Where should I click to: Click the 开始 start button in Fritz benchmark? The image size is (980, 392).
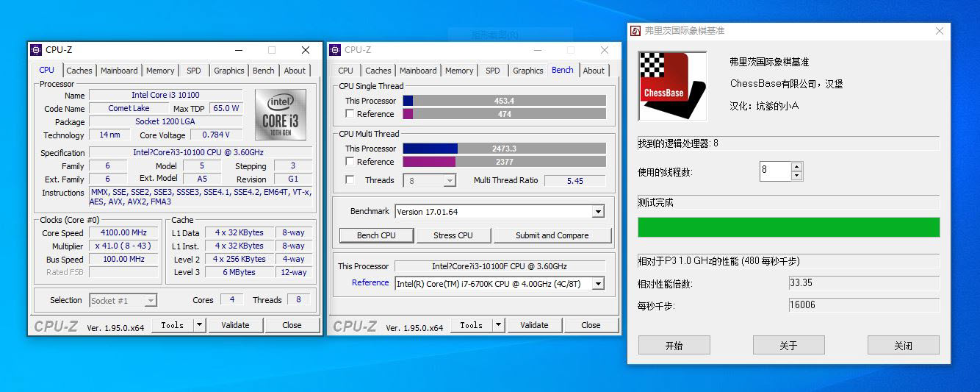[674, 345]
